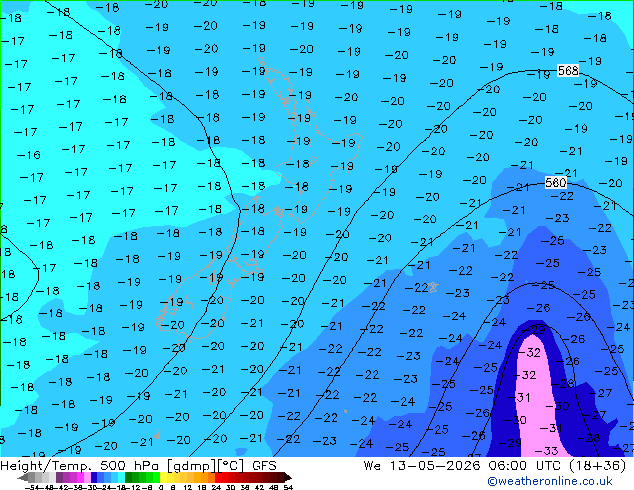This screenshot has width=634, height=490.
Task: Select the yellow swatch in the legend
Action: tap(163, 477)
